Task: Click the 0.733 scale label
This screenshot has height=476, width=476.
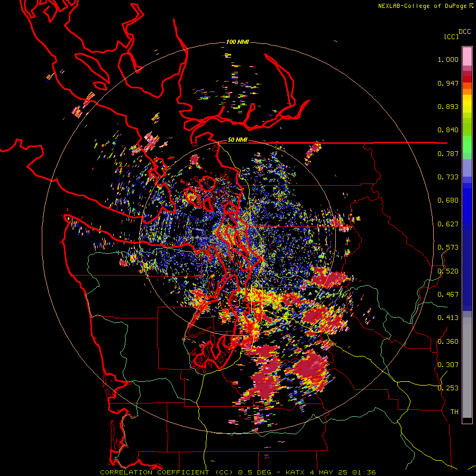Action: 448,177
